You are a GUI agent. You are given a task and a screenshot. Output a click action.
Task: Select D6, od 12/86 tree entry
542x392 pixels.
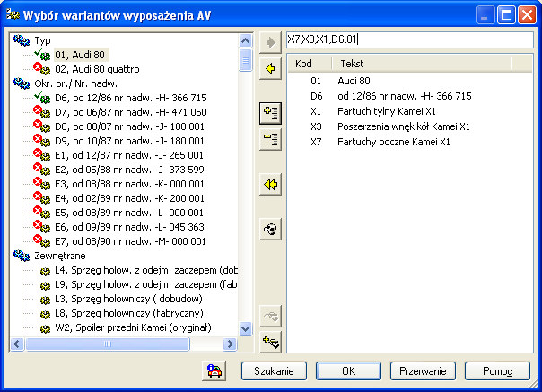pos(131,98)
